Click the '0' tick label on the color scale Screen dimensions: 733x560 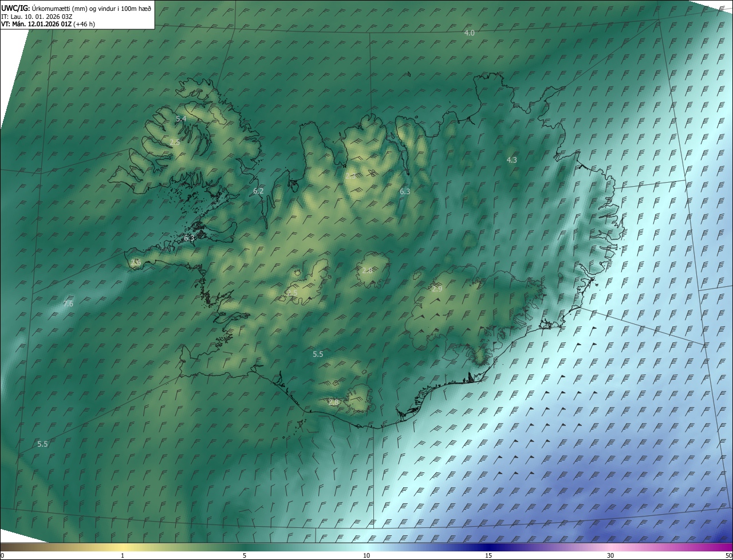pos(2,555)
